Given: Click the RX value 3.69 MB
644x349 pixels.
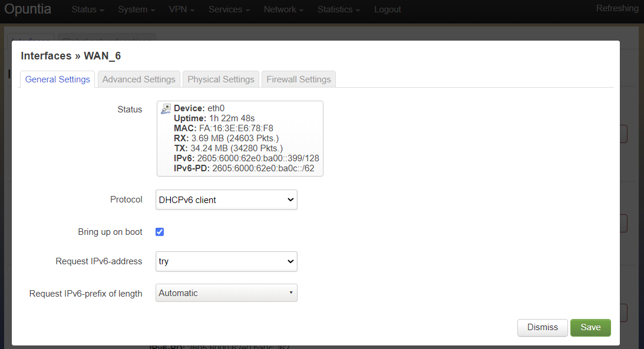Looking at the screenshot, I should (207, 138).
